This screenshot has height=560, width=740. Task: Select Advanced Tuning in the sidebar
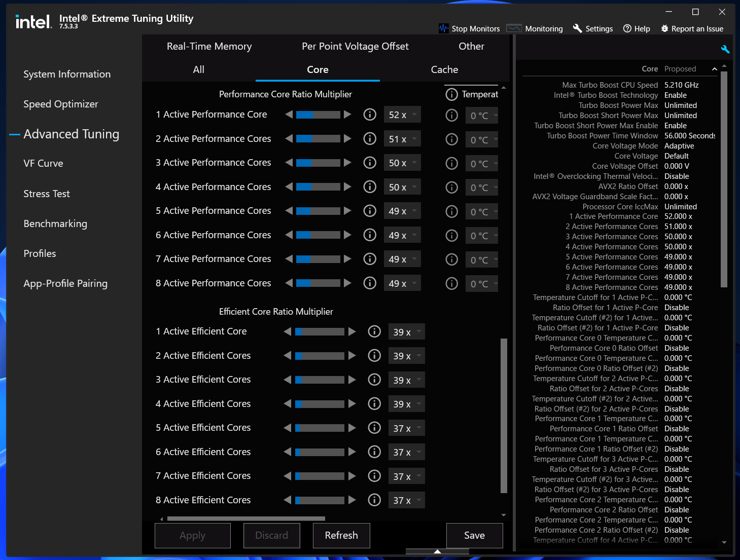72,134
